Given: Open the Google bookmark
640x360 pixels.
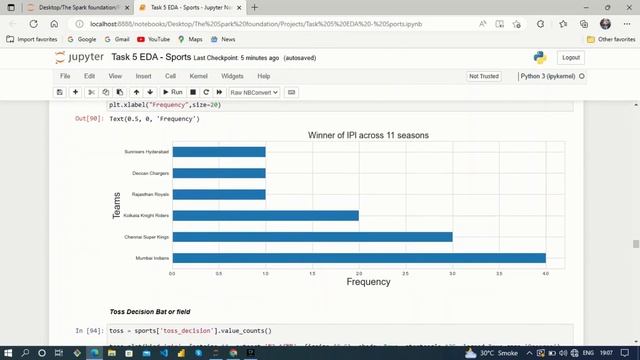Looking at the screenshot, I should click(82, 39).
